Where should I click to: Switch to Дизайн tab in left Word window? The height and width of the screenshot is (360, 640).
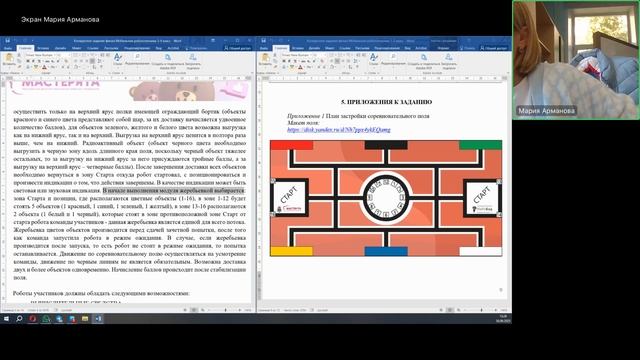tap(60, 48)
